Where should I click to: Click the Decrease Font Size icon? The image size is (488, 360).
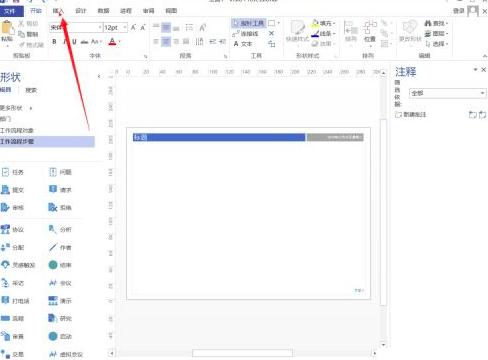pos(143,27)
